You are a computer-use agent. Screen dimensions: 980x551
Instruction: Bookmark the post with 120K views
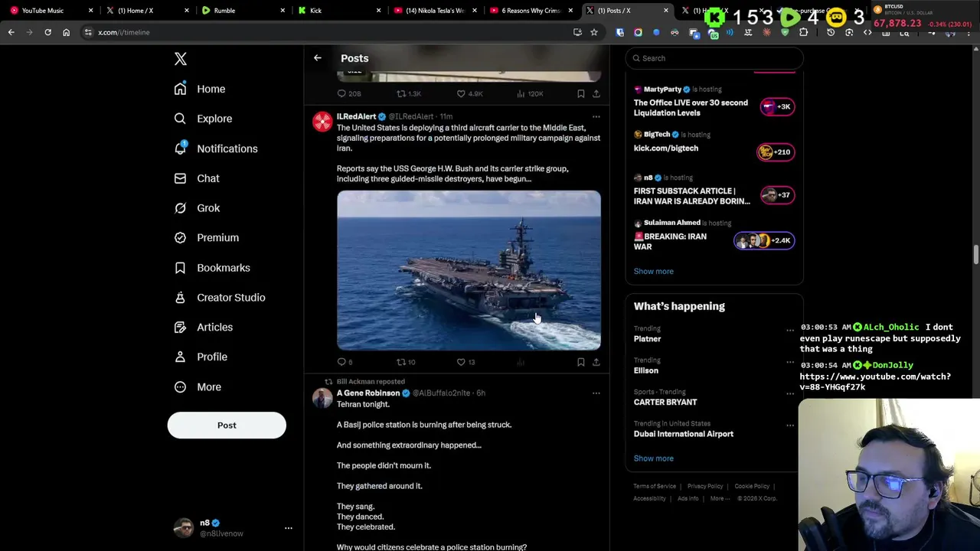pos(581,93)
